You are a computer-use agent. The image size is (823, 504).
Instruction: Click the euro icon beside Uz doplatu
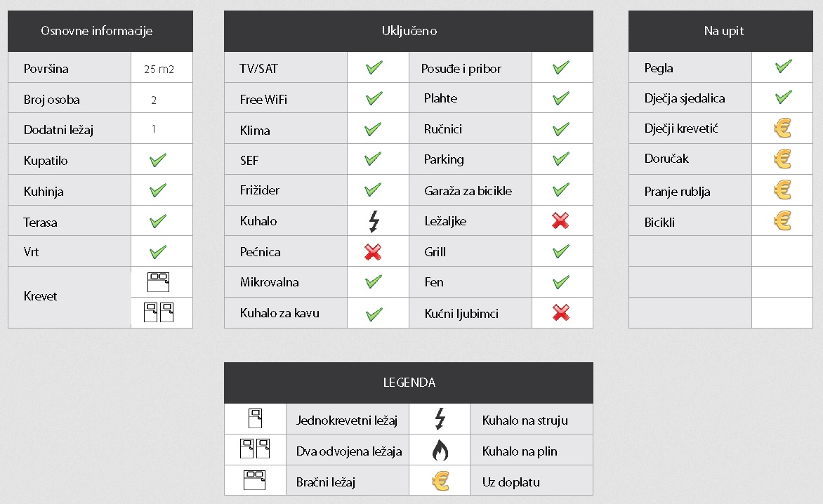pos(441,481)
